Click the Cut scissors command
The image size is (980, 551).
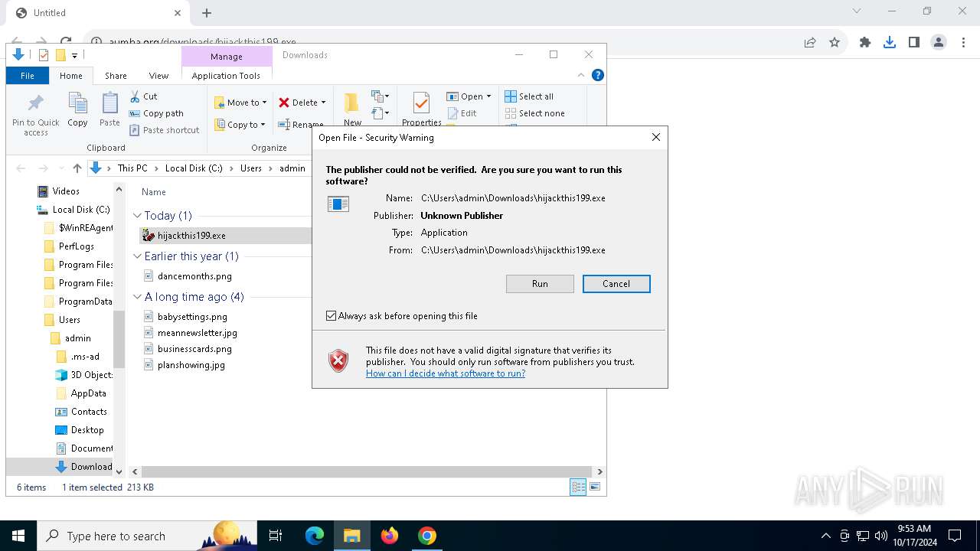[143, 96]
